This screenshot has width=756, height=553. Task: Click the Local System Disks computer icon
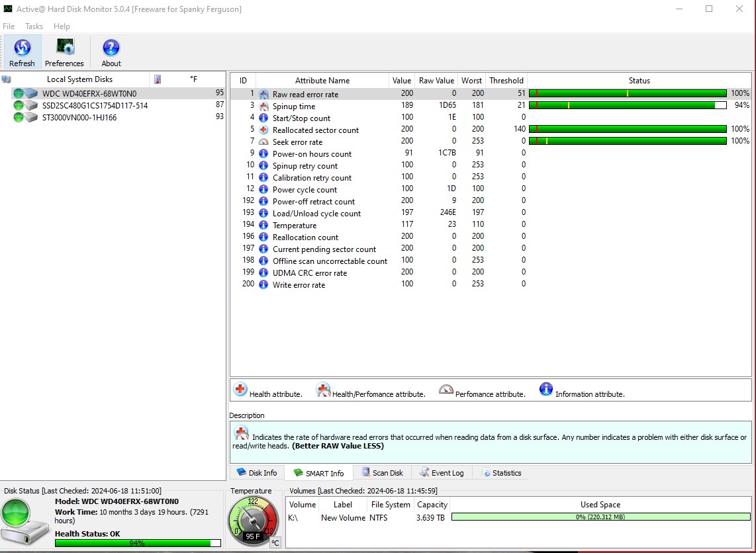pos(7,79)
